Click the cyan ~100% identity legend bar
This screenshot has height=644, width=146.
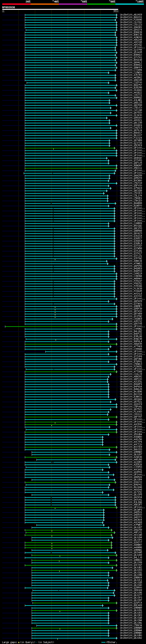[130, 4]
